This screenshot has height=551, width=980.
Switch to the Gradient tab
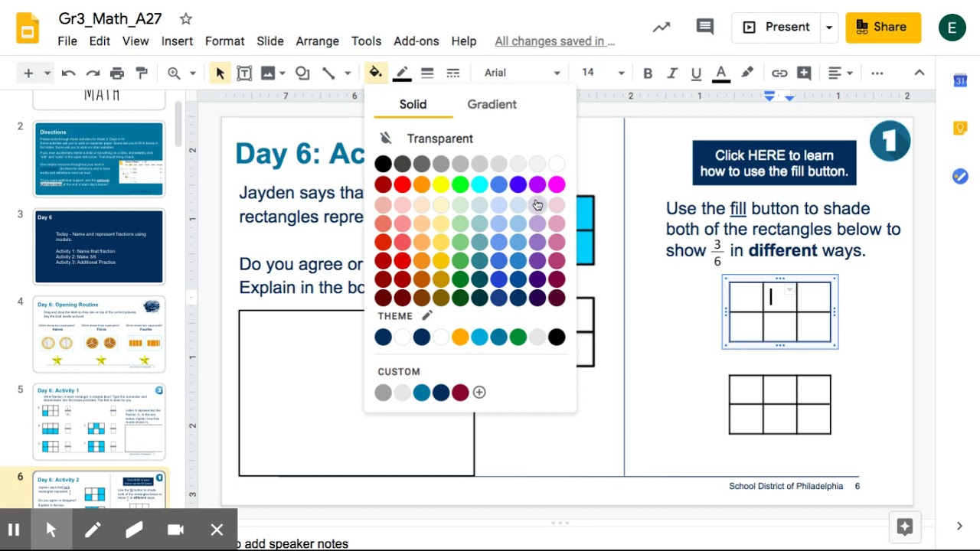tap(492, 104)
